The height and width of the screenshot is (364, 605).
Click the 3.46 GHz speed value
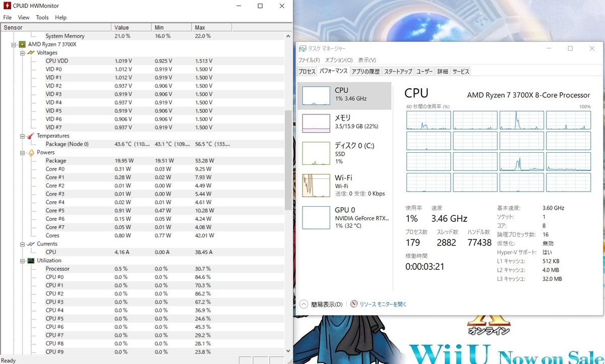tap(449, 219)
